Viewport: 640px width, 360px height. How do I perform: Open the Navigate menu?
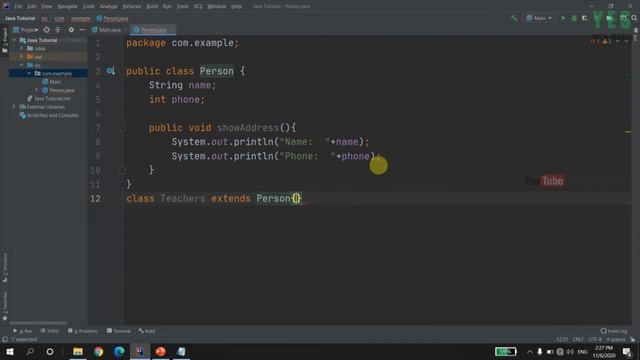(x=67, y=7)
